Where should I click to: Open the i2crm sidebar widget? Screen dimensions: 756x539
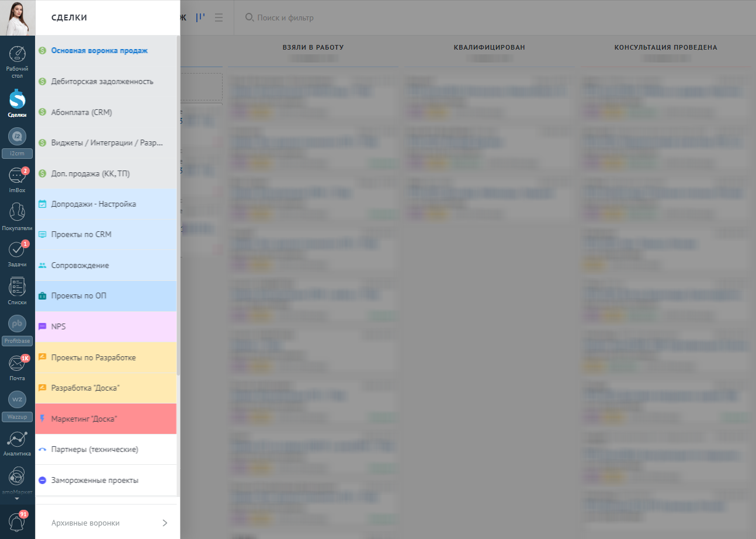coord(18,142)
